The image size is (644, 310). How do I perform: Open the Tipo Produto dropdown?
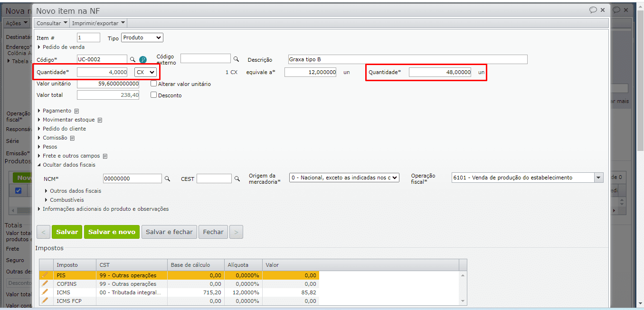(x=142, y=38)
